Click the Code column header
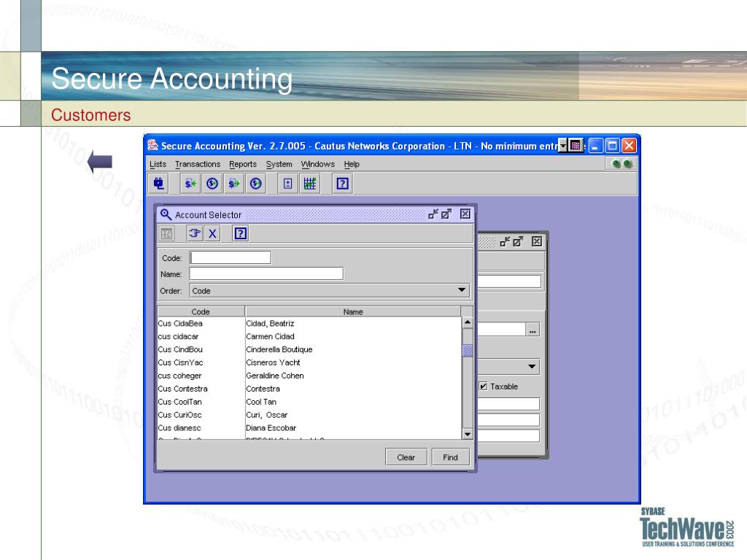The image size is (747, 560). (x=201, y=312)
